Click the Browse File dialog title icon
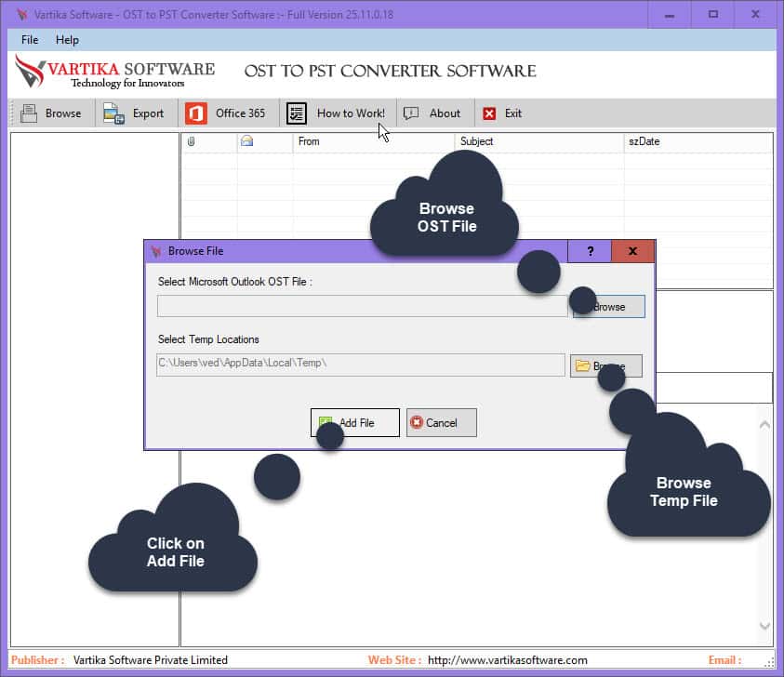Screen dimensions: 784x677 tap(156, 251)
